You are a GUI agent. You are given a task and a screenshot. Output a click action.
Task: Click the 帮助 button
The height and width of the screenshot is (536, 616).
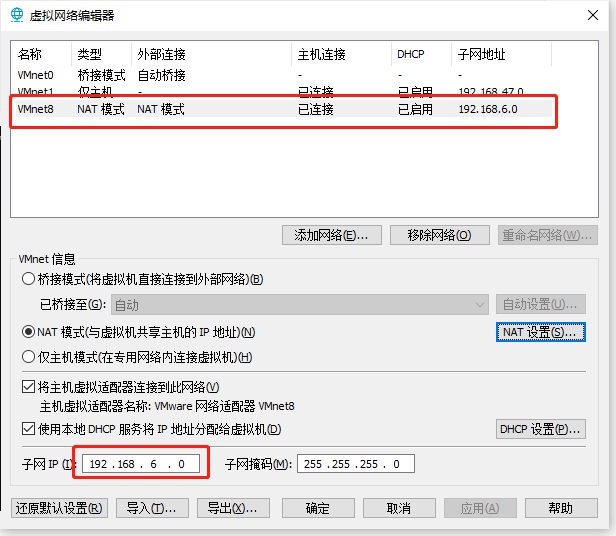tap(561, 508)
